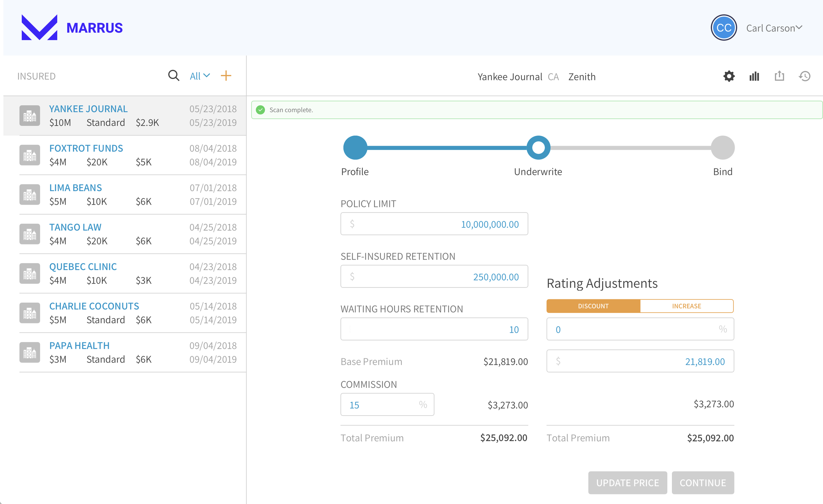This screenshot has width=823, height=504.
Task: Open the Tango Law insured entry
Action: (x=75, y=227)
